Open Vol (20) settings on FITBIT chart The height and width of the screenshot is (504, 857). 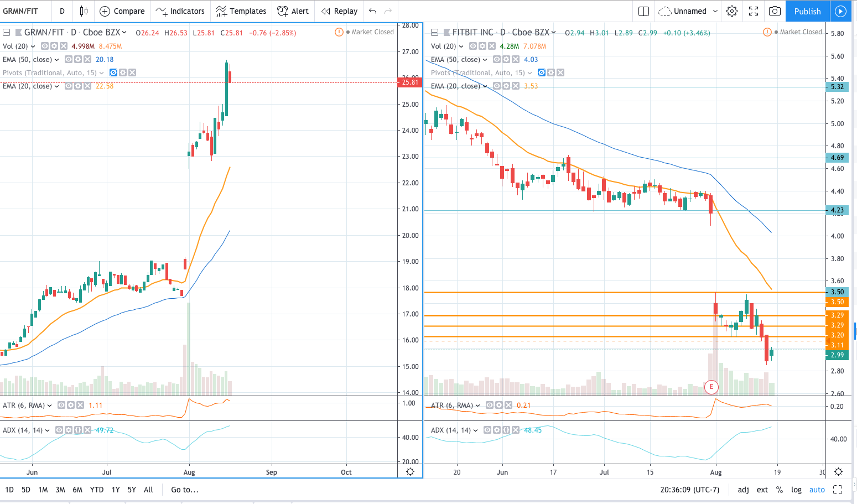pyautogui.click(x=482, y=46)
